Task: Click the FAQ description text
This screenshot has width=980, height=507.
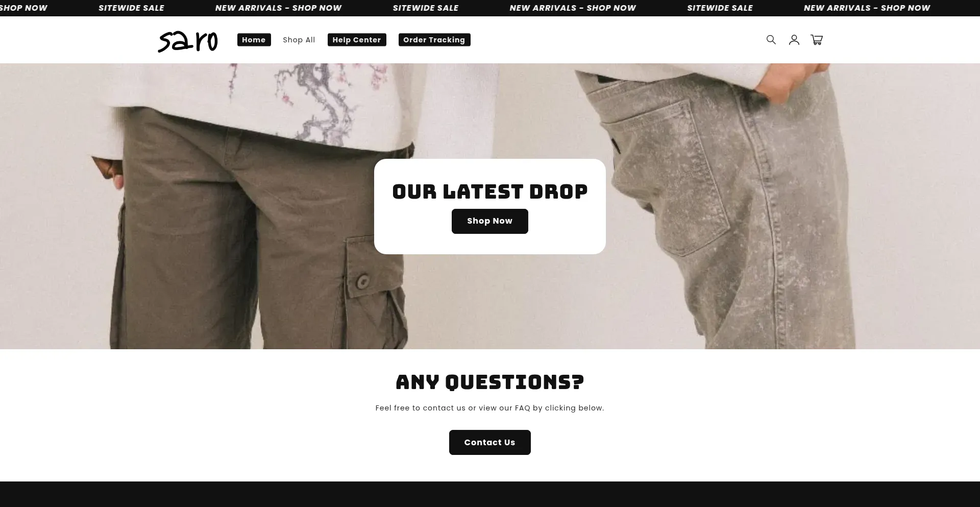Action: point(489,408)
